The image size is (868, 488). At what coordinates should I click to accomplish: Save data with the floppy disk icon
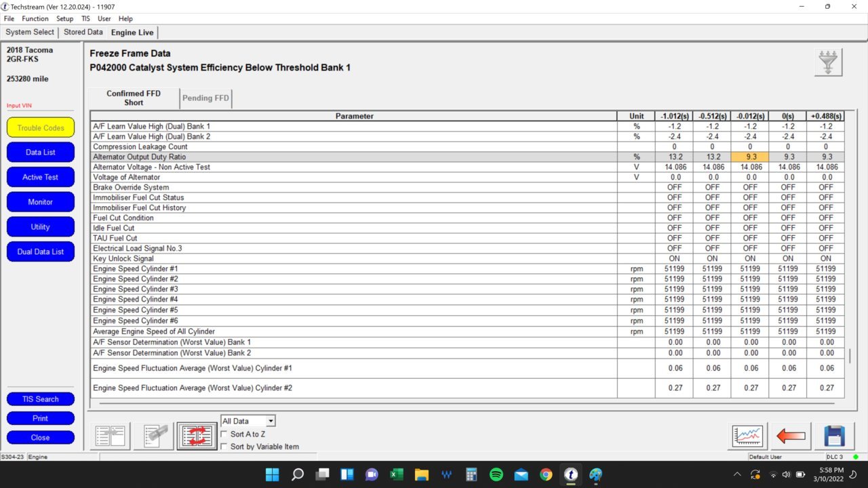coord(834,436)
